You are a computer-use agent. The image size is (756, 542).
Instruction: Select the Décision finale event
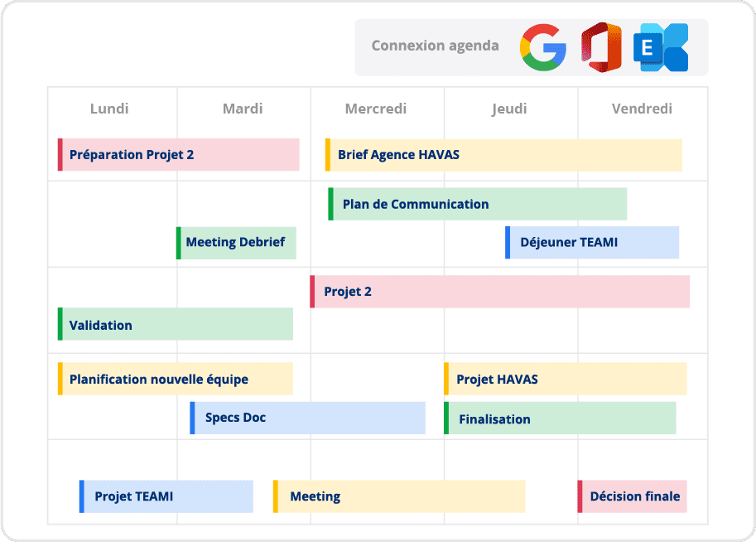point(633,496)
